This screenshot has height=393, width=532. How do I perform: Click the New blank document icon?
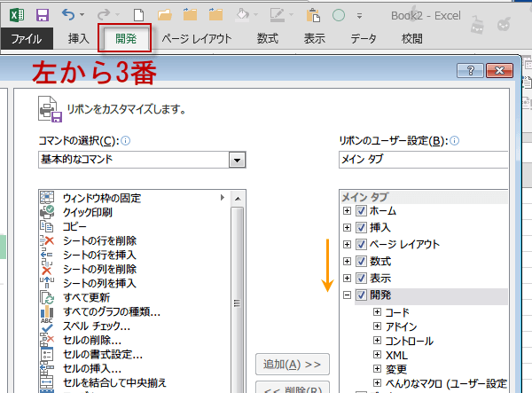(x=137, y=15)
